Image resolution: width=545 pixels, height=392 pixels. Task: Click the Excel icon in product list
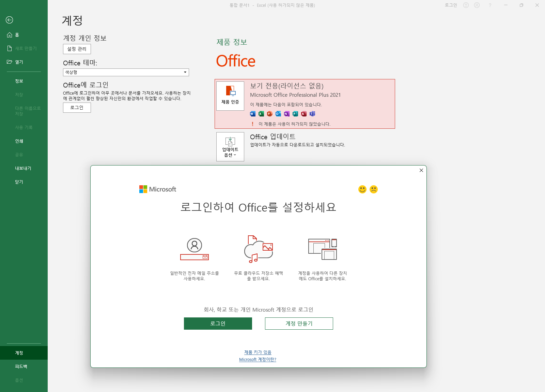coord(261,114)
